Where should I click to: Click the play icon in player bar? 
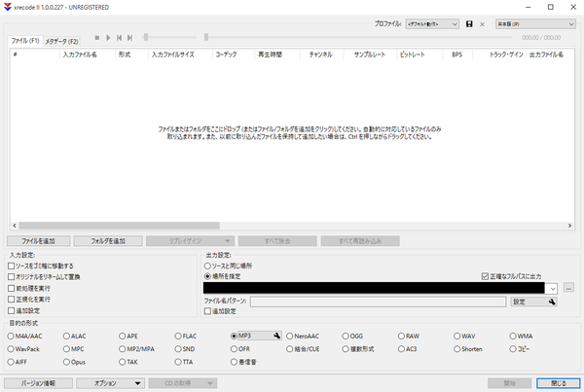coord(108,38)
